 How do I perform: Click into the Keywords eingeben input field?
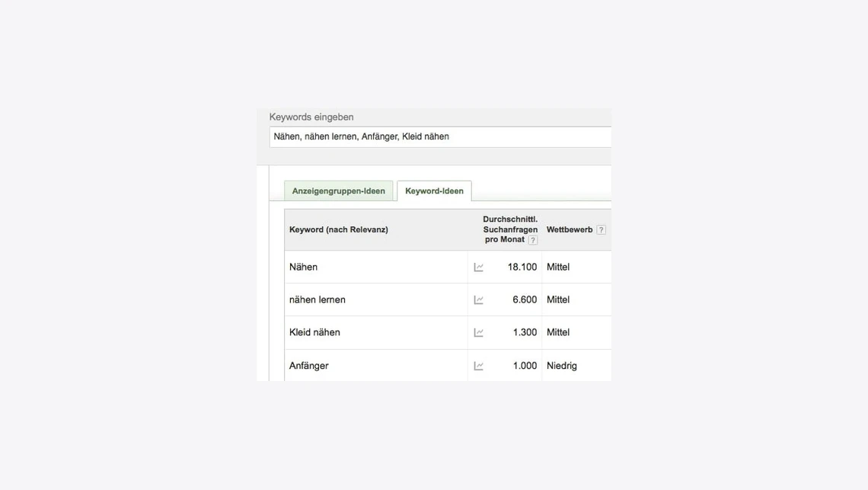[x=440, y=137]
